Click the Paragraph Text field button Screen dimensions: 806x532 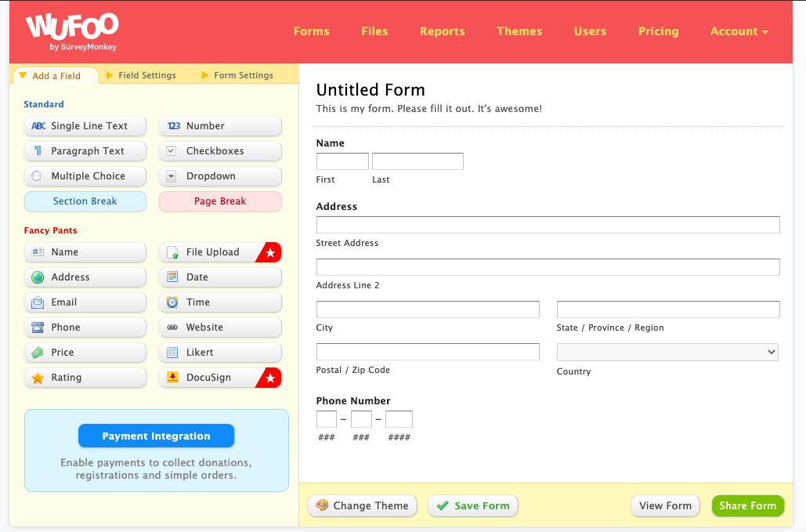(85, 150)
